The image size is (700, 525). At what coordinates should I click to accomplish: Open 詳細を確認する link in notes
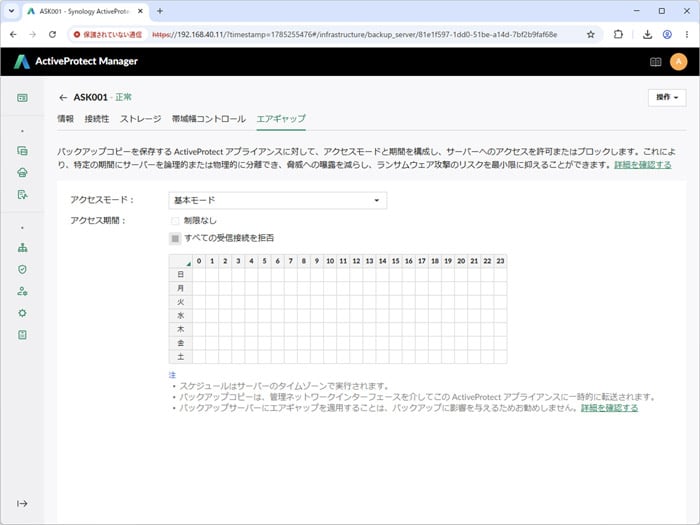tap(609, 408)
